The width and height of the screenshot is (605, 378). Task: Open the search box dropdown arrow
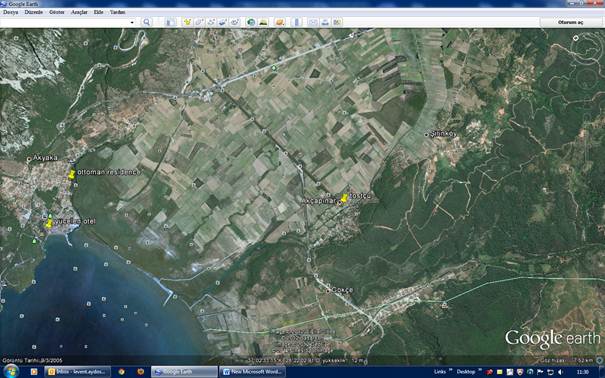click(132, 22)
